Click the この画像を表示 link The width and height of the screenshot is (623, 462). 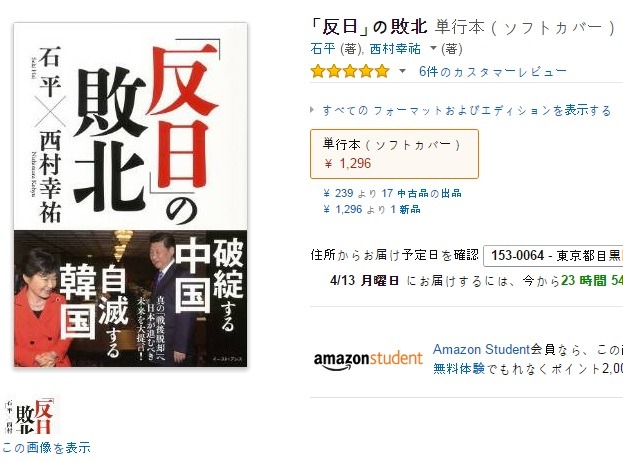pos(46,448)
